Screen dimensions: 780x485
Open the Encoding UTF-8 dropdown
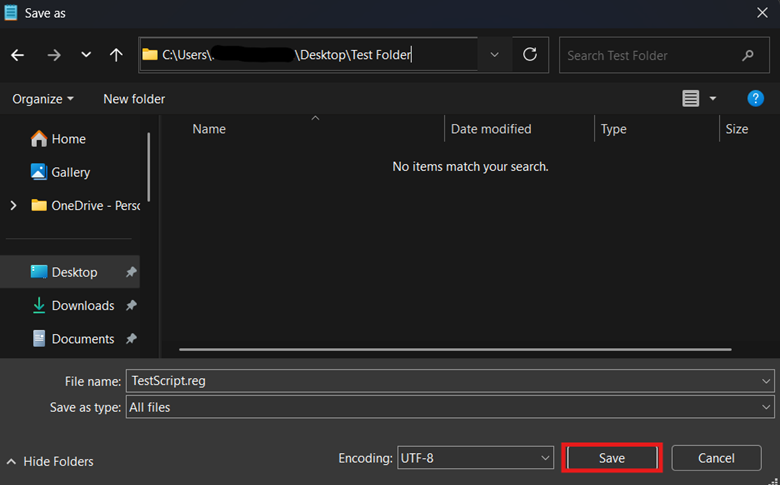pyautogui.click(x=545, y=458)
